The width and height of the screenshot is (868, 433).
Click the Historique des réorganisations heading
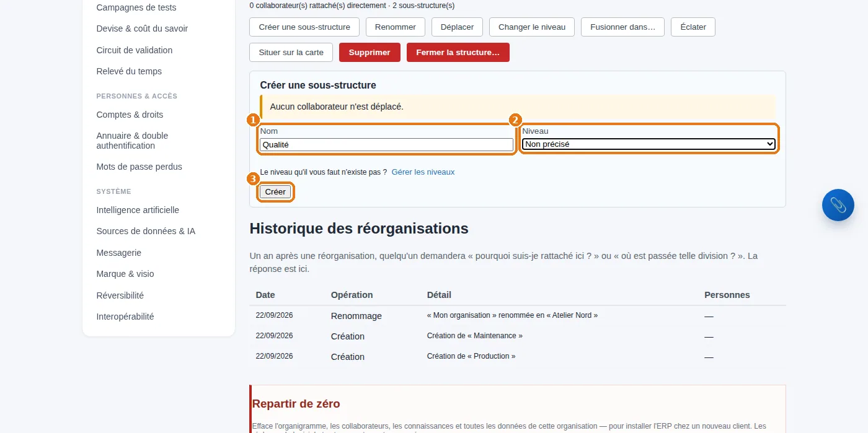click(x=358, y=228)
